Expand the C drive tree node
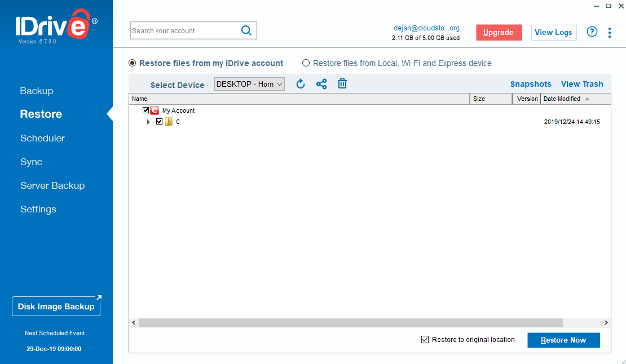626x364 pixels. point(148,122)
